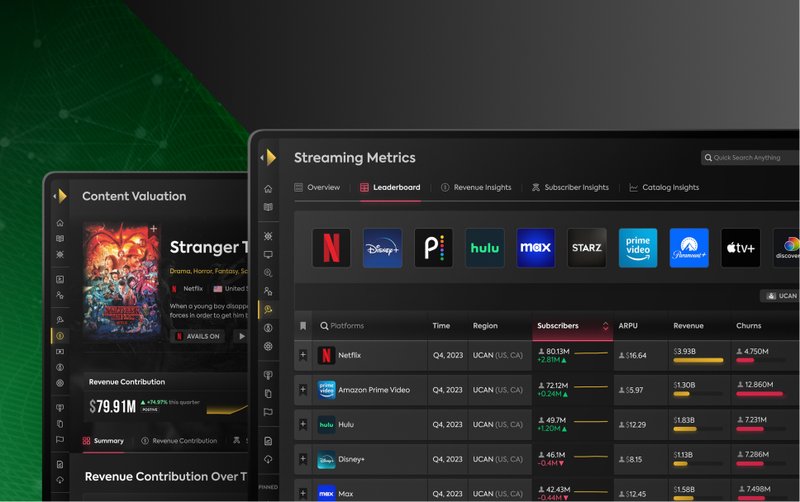Click the open-book icon in Streaming Metrics sidebar
The height and width of the screenshot is (502, 800).
(268, 207)
